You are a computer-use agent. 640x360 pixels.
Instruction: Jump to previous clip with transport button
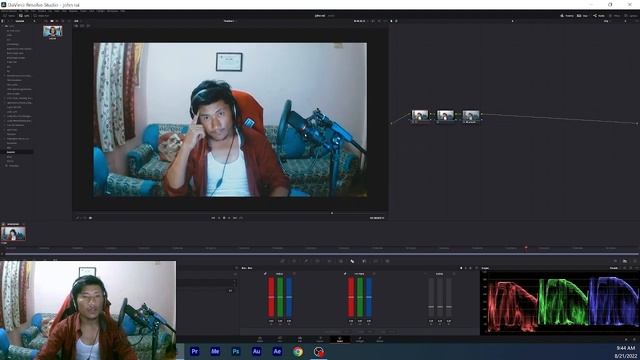tap(213, 218)
